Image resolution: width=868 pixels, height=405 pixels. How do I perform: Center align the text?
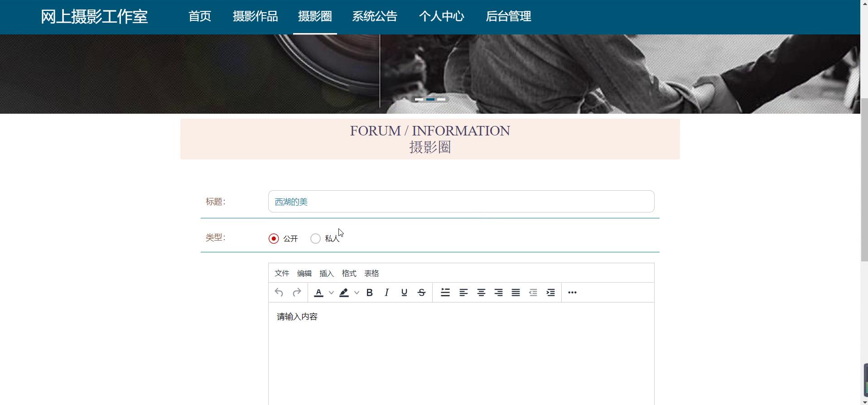pyautogui.click(x=481, y=293)
